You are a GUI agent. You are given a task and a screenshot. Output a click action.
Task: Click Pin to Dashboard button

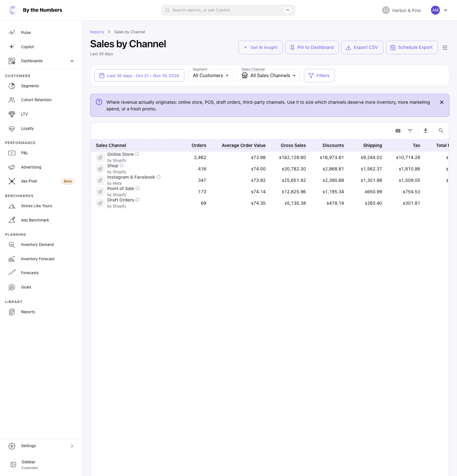click(312, 48)
